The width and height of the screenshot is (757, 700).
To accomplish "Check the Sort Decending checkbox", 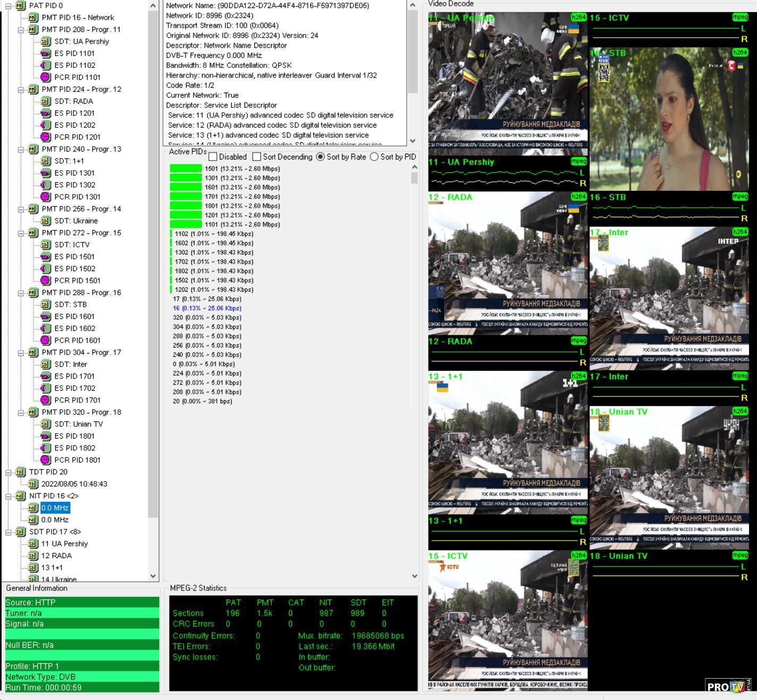I will pos(257,157).
